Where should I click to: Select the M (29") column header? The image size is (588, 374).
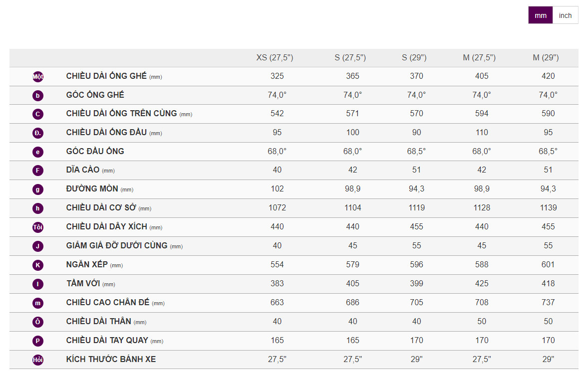click(x=546, y=58)
